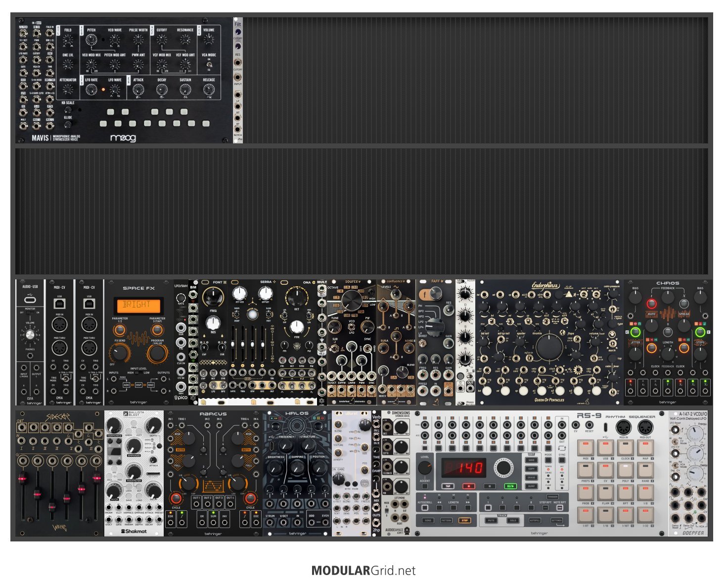Click the leftmost fader on the Sidecar module
This screenshot has height=581, width=728.
pos(22,478)
